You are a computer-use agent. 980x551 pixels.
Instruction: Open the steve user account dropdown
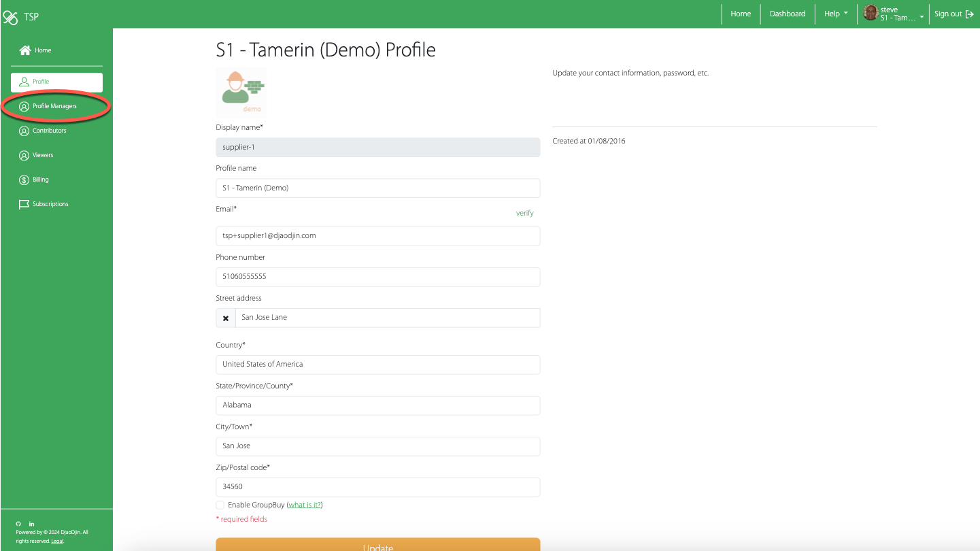tap(894, 14)
